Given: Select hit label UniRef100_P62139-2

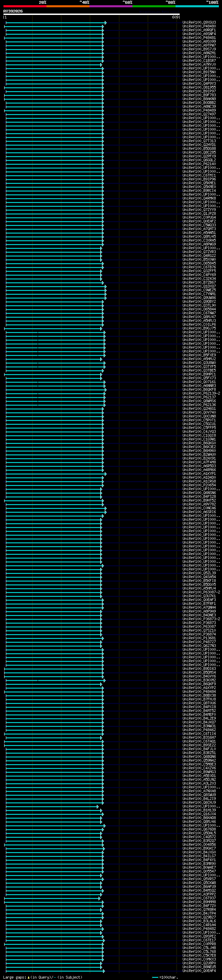Looking at the screenshot, I should pos(201,394).
